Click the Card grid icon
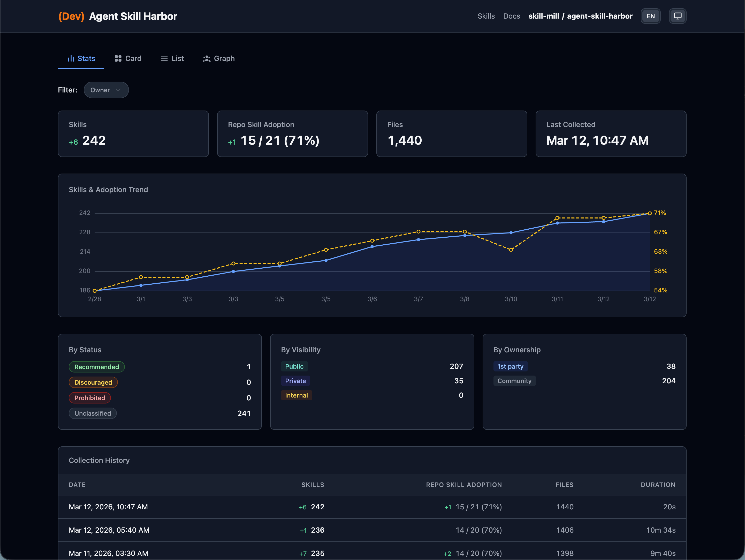The height and width of the screenshot is (560, 745). (x=118, y=59)
